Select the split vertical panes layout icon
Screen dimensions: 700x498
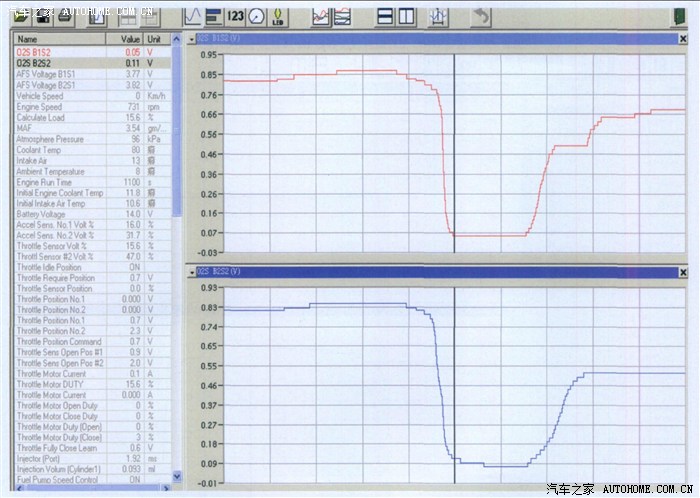coord(407,17)
